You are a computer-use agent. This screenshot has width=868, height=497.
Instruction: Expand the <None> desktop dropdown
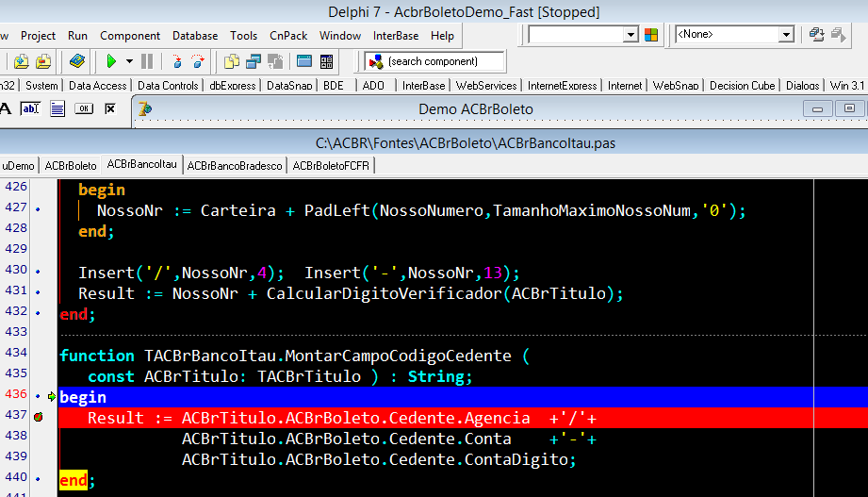click(x=786, y=35)
